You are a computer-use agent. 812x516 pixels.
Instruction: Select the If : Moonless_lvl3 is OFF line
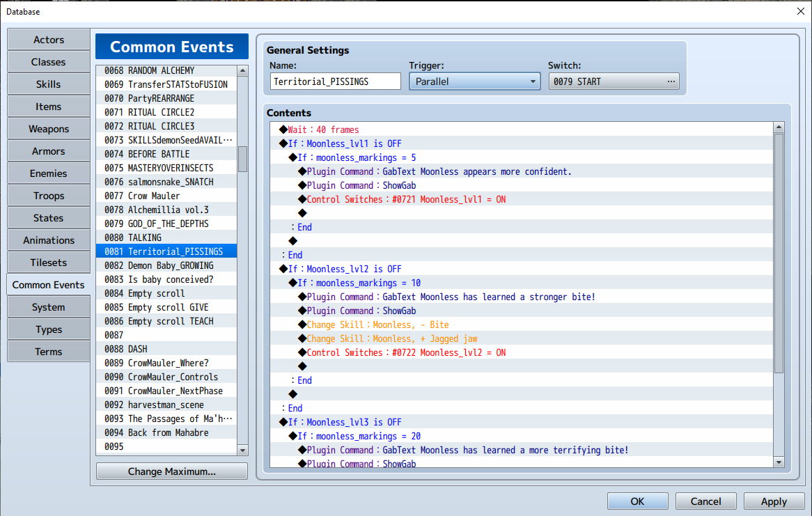(x=522, y=422)
